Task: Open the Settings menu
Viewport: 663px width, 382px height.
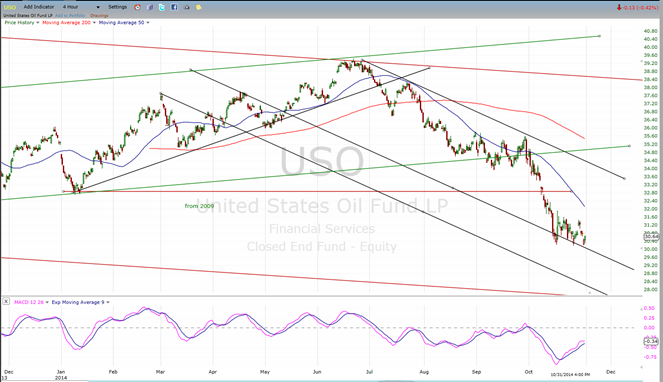Action: click(117, 7)
